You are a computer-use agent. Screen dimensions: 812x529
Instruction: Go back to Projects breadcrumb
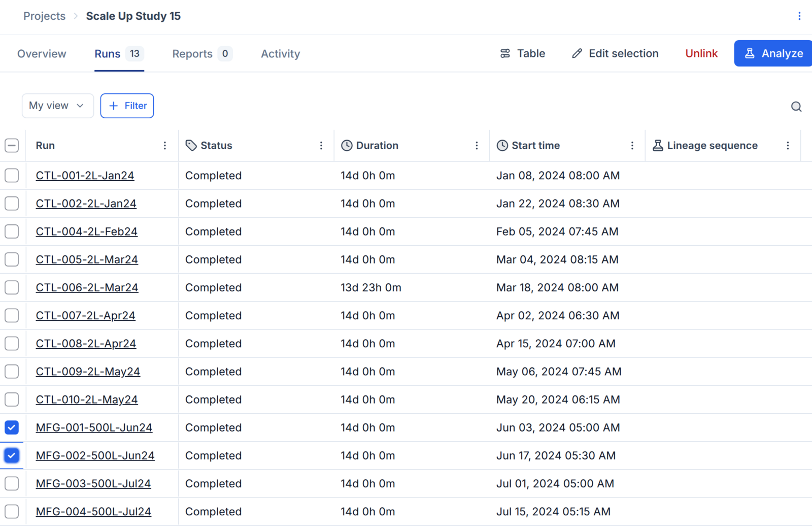45,16
